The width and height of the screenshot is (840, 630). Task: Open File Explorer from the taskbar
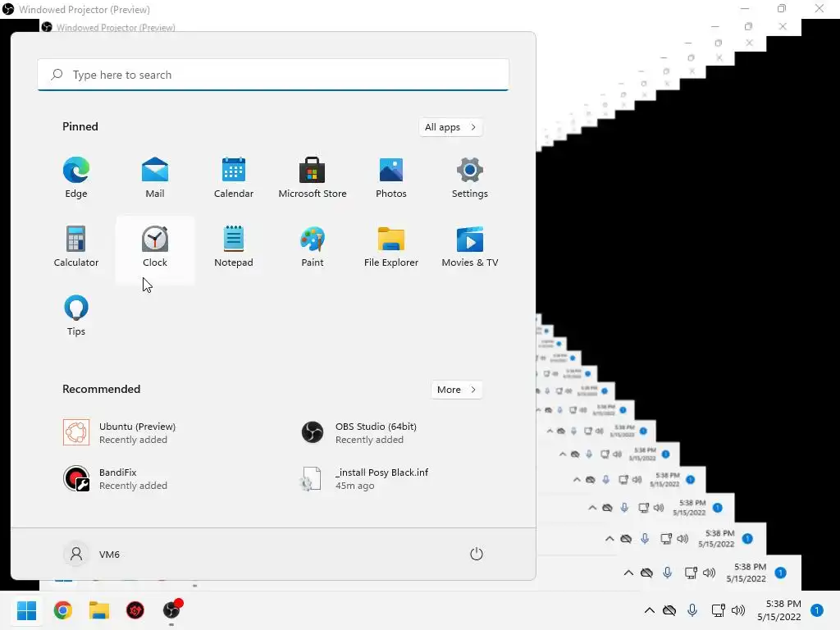[x=99, y=610]
